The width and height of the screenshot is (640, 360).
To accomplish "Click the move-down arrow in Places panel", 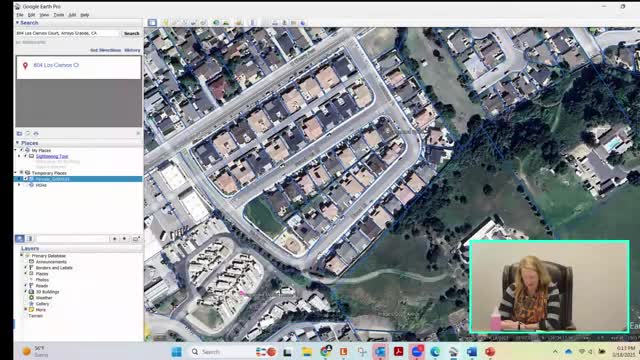I will [124, 238].
